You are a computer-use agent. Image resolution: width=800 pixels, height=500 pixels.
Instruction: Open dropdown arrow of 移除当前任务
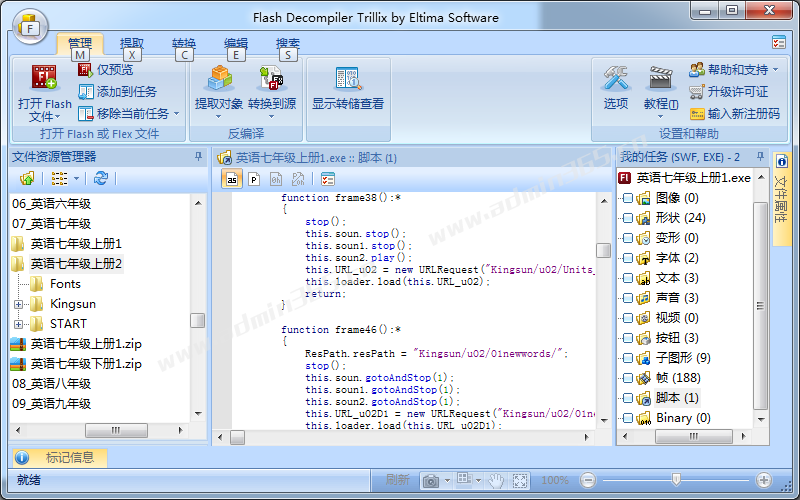[x=177, y=113]
